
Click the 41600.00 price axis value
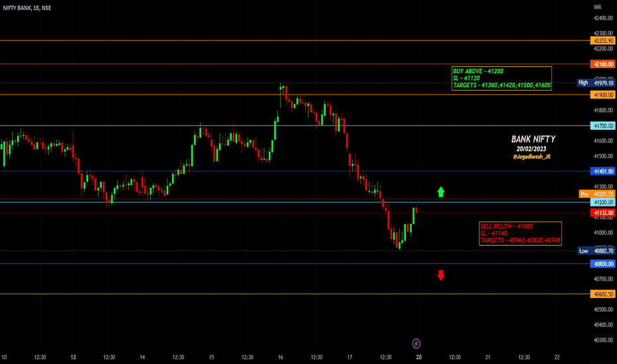603,140
